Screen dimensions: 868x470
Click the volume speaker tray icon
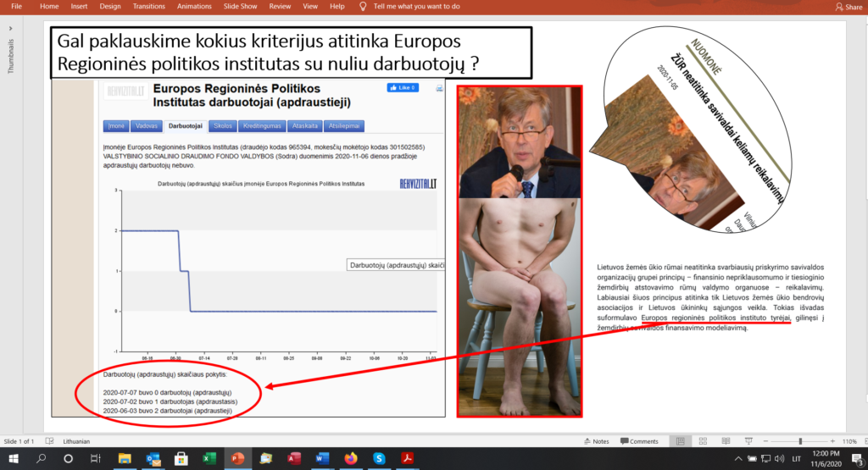[780, 458]
